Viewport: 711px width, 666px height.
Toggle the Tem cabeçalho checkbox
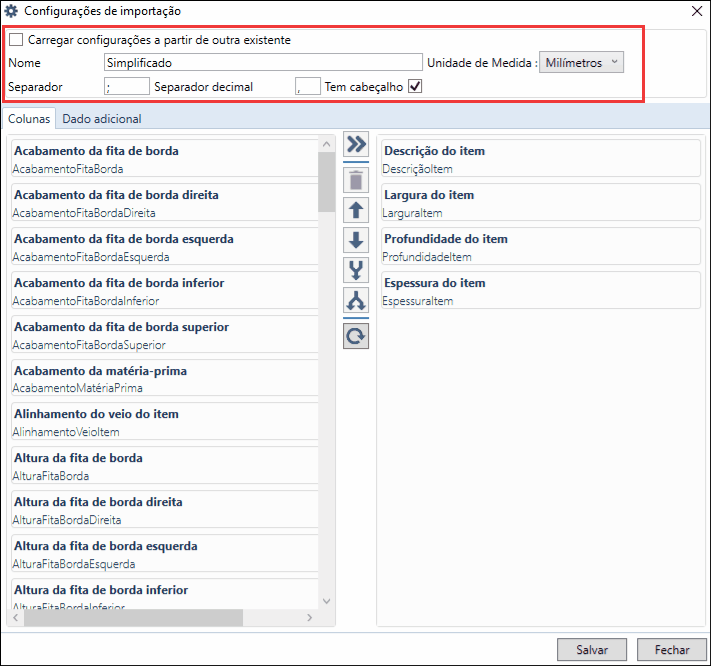click(415, 86)
